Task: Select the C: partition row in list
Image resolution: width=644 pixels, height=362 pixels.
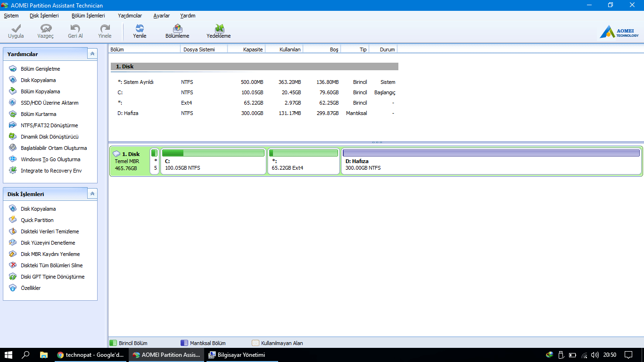Action: (255, 92)
